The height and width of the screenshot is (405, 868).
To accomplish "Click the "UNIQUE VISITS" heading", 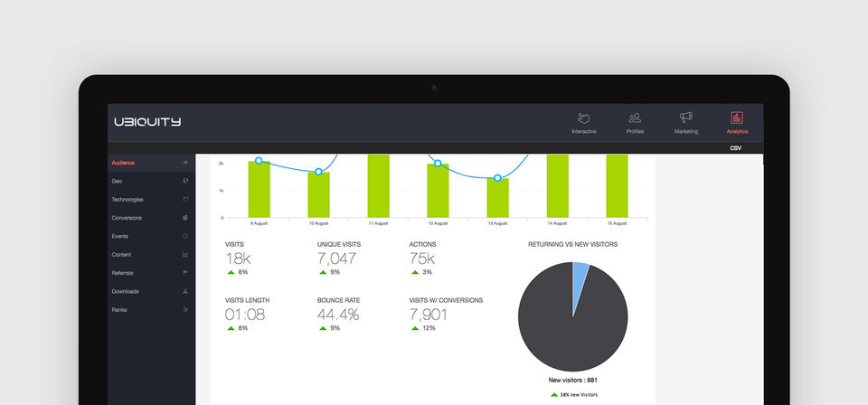I will pyautogui.click(x=339, y=244).
